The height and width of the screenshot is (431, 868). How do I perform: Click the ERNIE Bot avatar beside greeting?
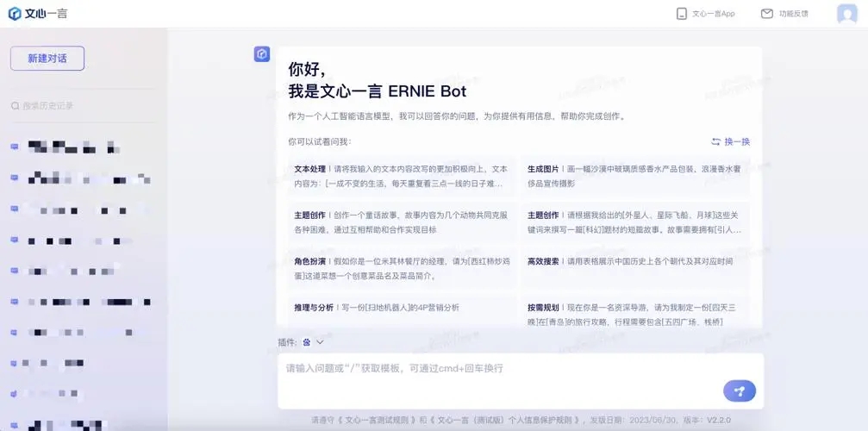(262, 54)
